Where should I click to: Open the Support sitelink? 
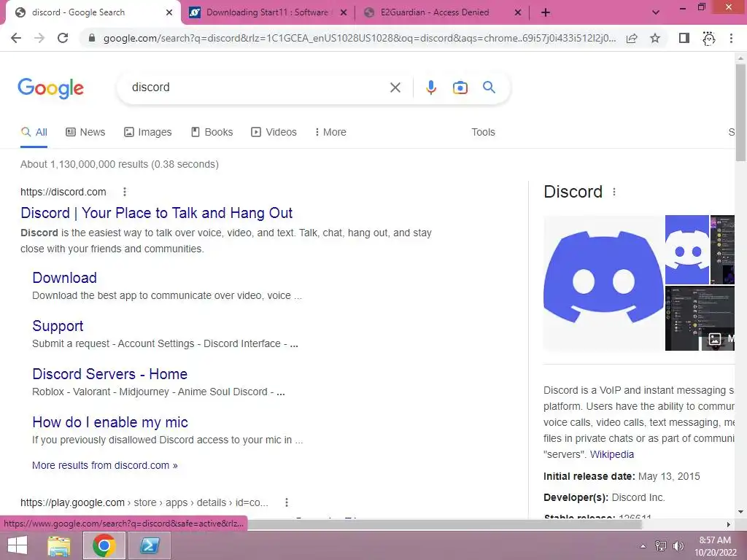coord(58,326)
